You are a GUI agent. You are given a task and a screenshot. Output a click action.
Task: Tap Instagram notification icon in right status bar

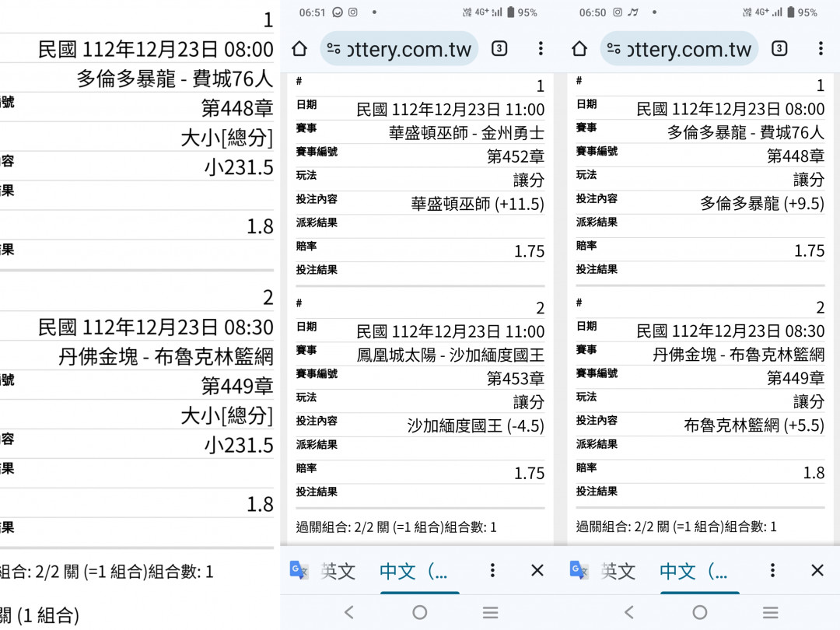pos(618,12)
